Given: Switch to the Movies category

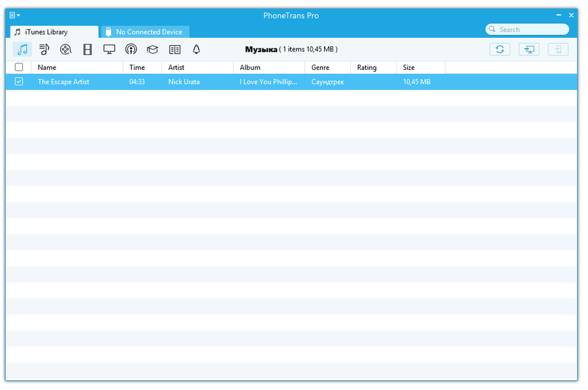Looking at the screenshot, I should coord(65,49).
